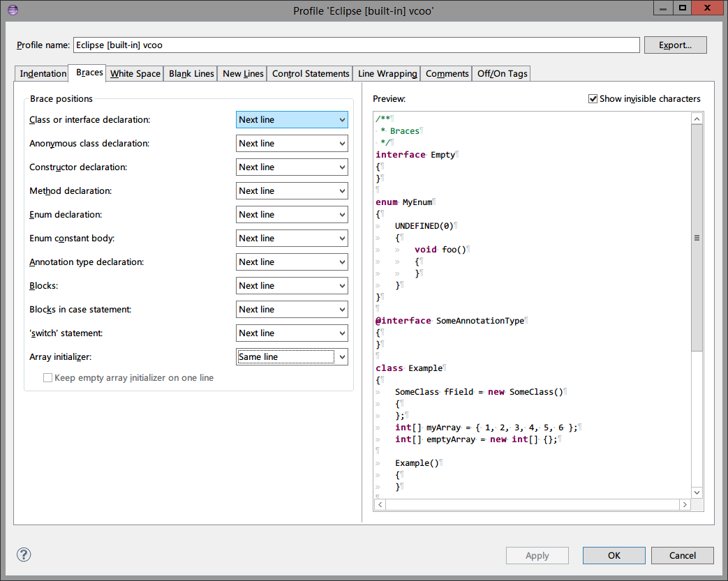This screenshot has height=581, width=728.
Task: Click the Export... button
Action: click(675, 45)
